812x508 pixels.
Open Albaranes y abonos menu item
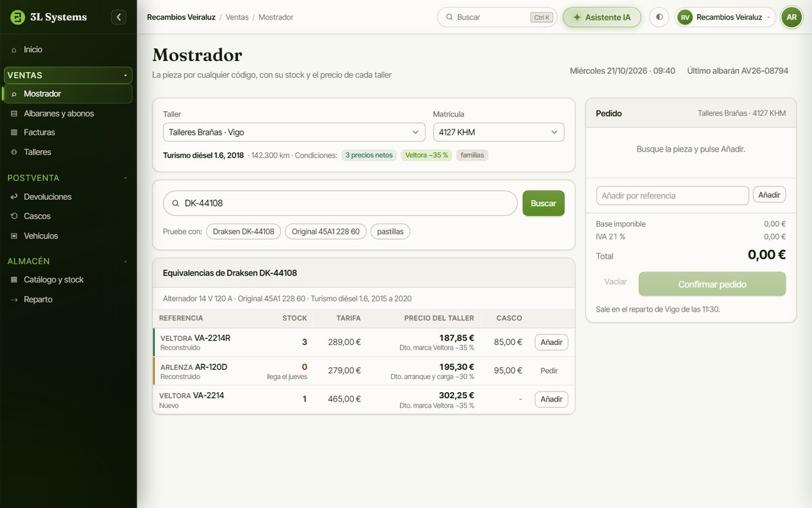pos(68,113)
